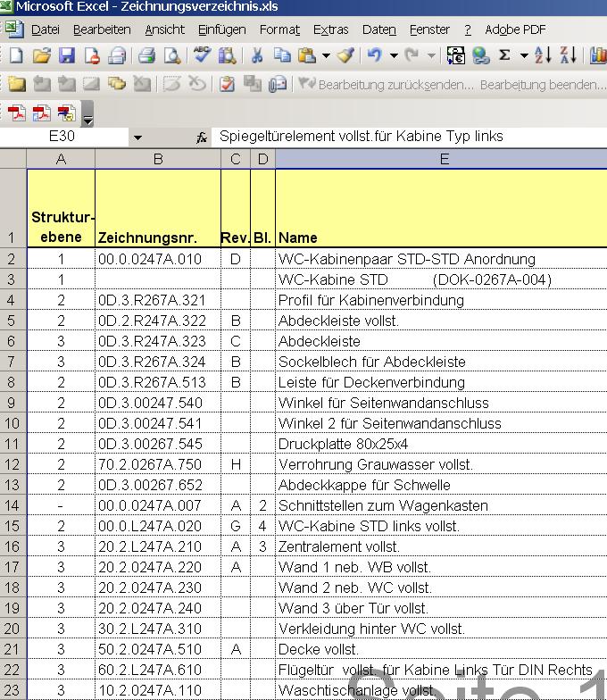Image resolution: width=607 pixels, height=700 pixels.
Task: Open PDF toolbar options dropdown
Action: pyautogui.click(x=87, y=114)
